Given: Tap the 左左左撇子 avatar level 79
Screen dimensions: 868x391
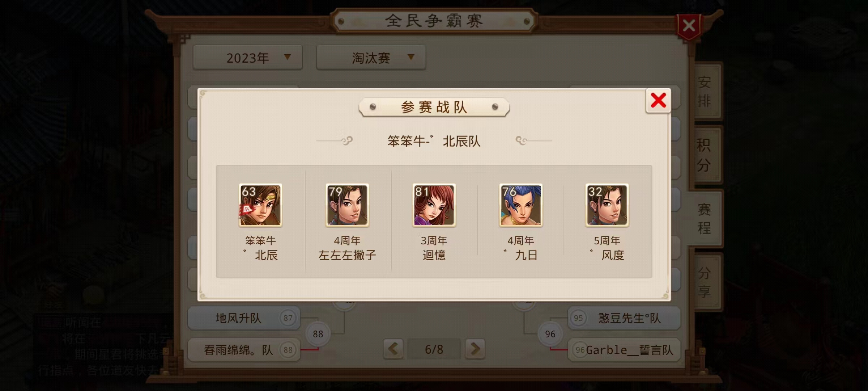Looking at the screenshot, I should 347,205.
